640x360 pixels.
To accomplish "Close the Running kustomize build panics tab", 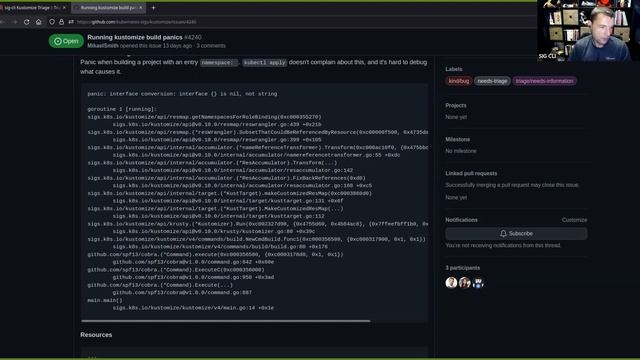I will coord(141,7).
